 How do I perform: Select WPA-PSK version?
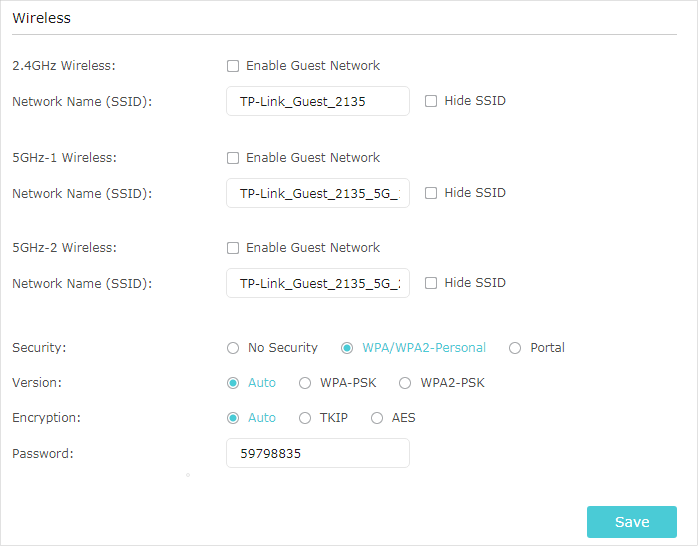coord(304,383)
